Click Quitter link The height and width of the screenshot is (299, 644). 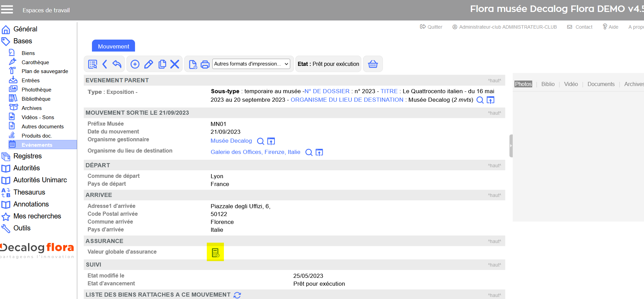(x=431, y=27)
